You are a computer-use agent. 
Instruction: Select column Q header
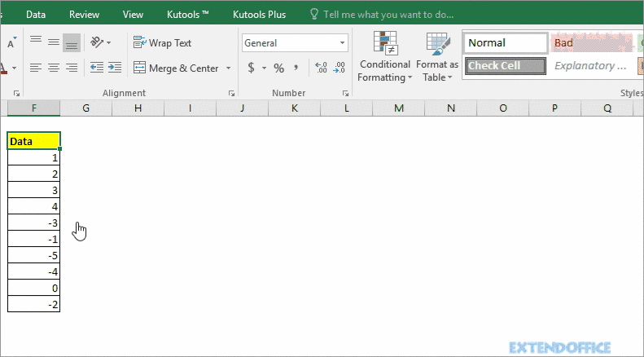click(x=607, y=108)
